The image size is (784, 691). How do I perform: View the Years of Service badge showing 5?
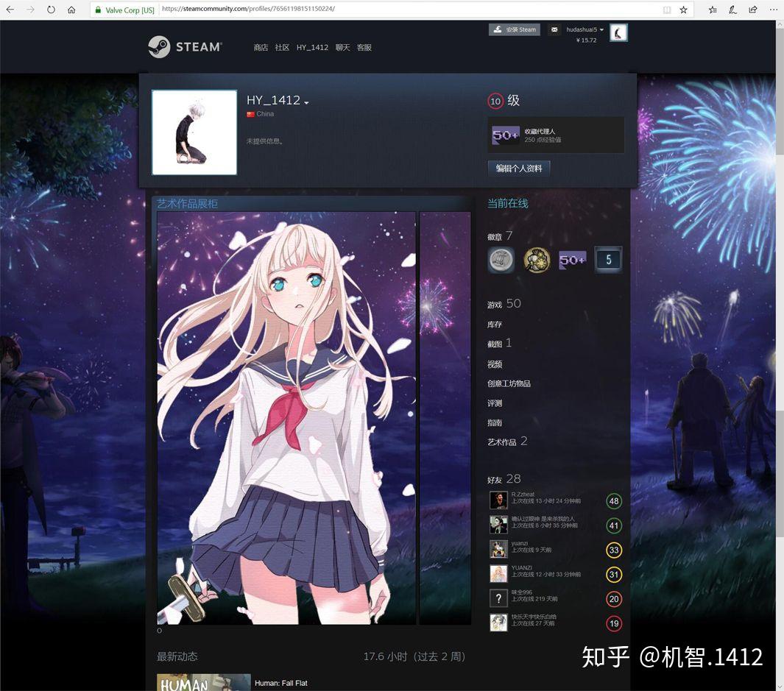[x=608, y=260]
